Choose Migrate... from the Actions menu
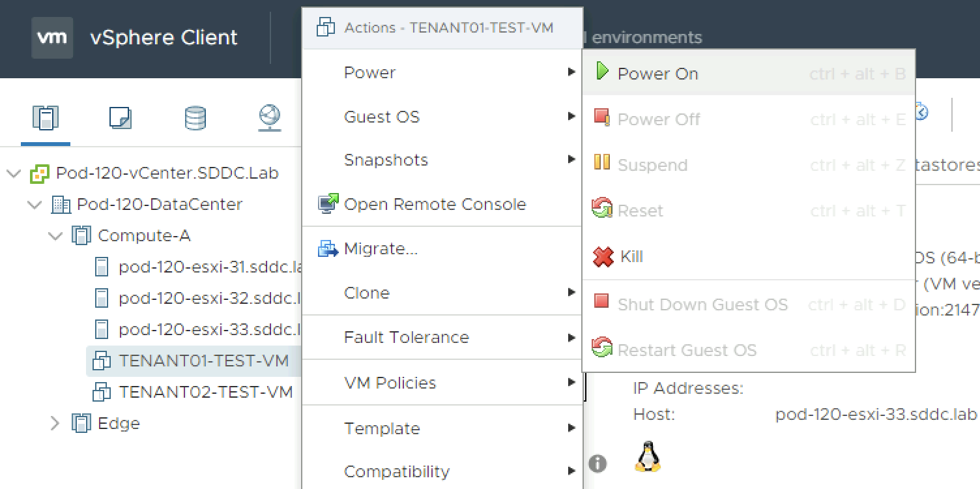 (x=381, y=248)
